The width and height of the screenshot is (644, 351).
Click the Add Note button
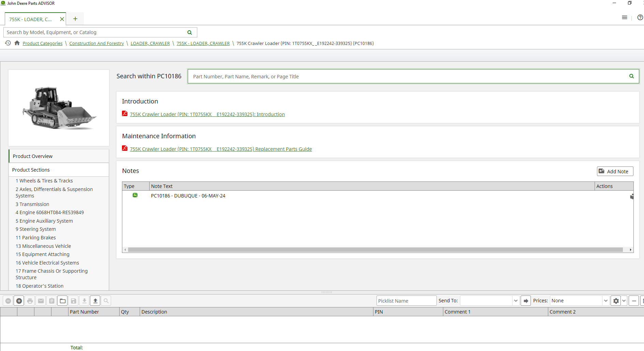click(x=615, y=171)
